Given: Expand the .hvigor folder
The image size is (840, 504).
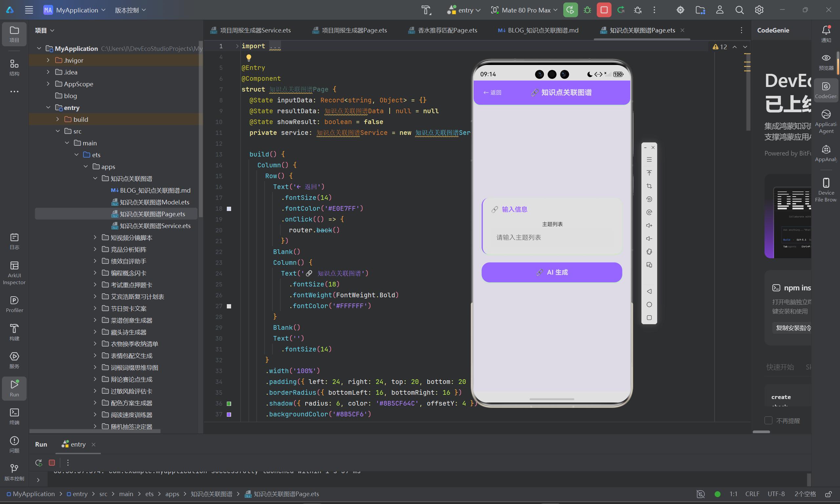Looking at the screenshot, I should 48,60.
